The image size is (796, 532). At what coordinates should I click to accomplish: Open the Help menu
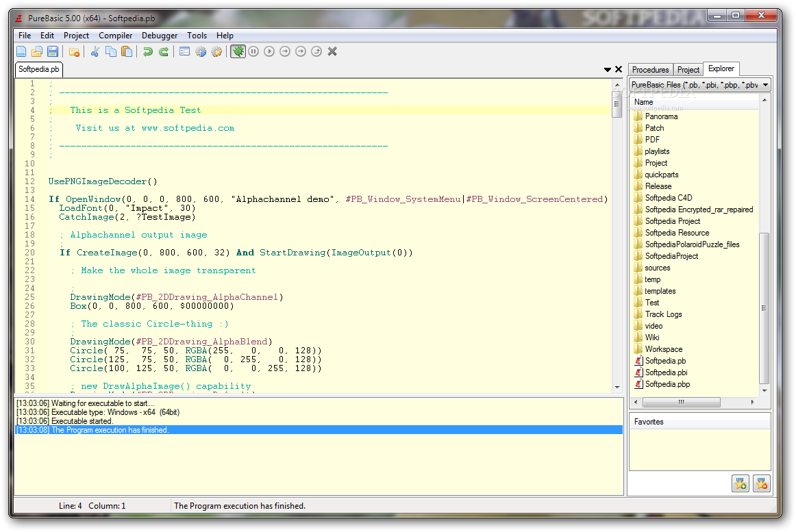coord(225,36)
